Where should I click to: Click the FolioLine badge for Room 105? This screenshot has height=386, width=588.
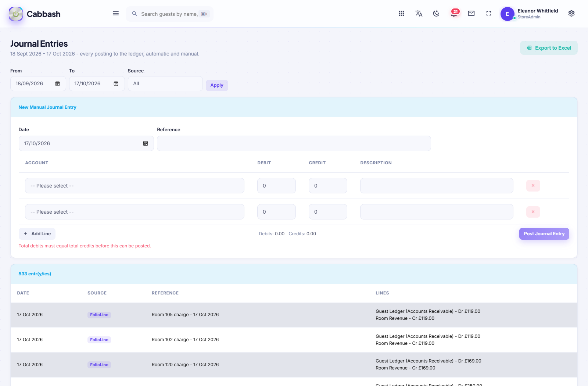(x=99, y=315)
